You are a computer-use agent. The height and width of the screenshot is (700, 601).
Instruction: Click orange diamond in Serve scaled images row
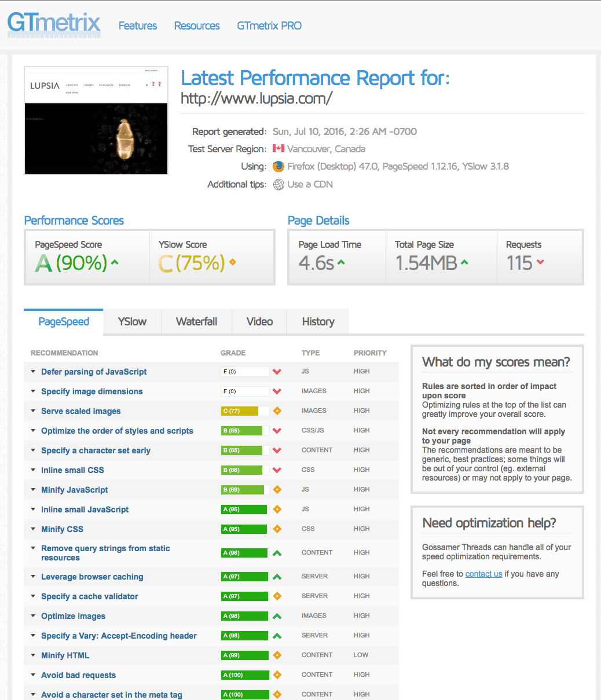pyautogui.click(x=277, y=411)
